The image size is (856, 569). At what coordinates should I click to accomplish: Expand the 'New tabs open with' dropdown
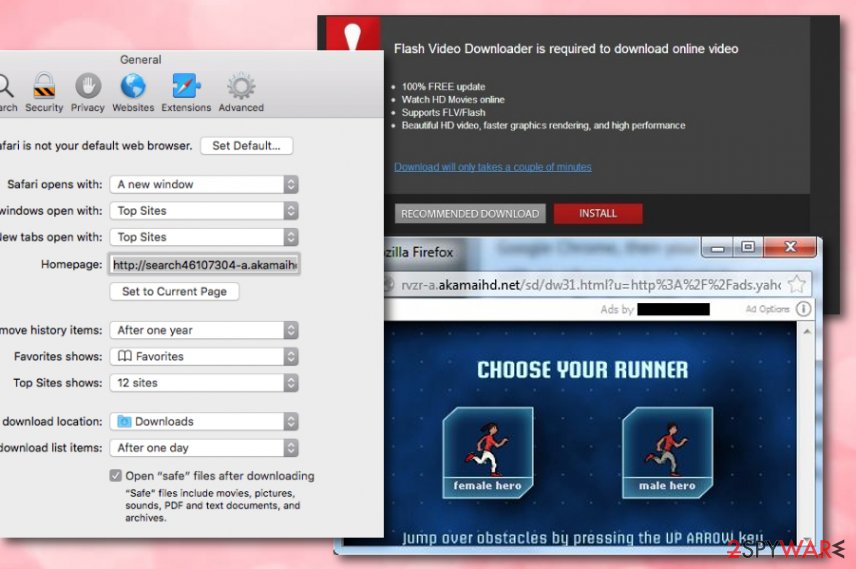click(x=204, y=237)
